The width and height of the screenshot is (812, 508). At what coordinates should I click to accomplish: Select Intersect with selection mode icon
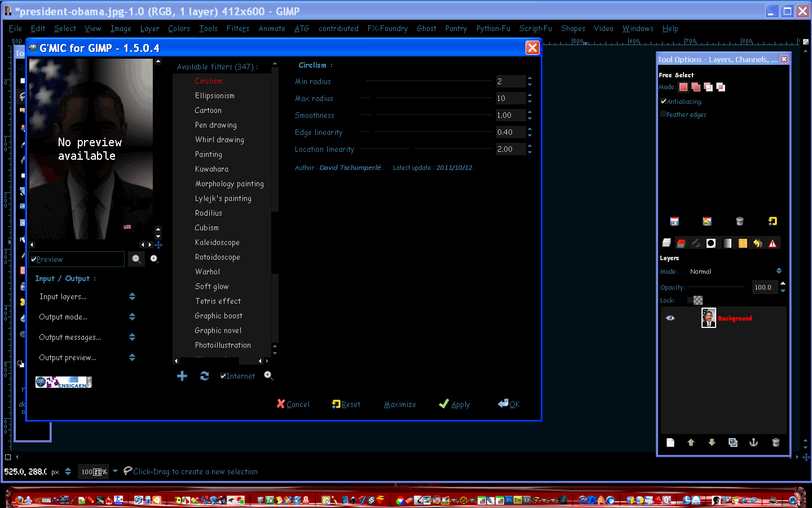pyautogui.click(x=721, y=87)
